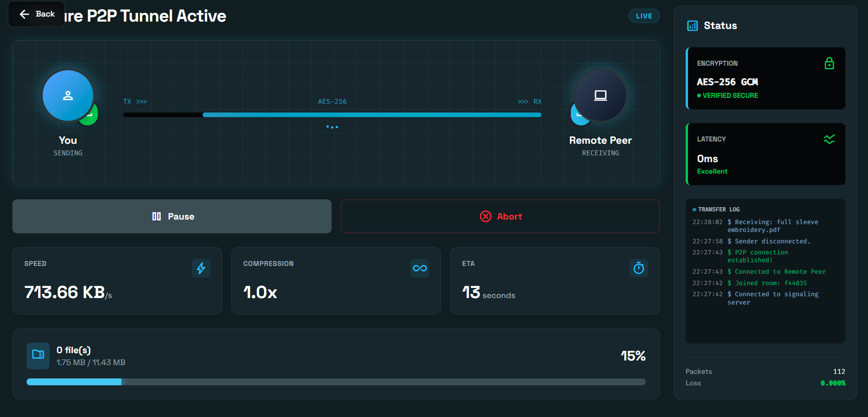Click the Back arrow icon
The height and width of the screenshot is (417, 868).
(x=24, y=14)
